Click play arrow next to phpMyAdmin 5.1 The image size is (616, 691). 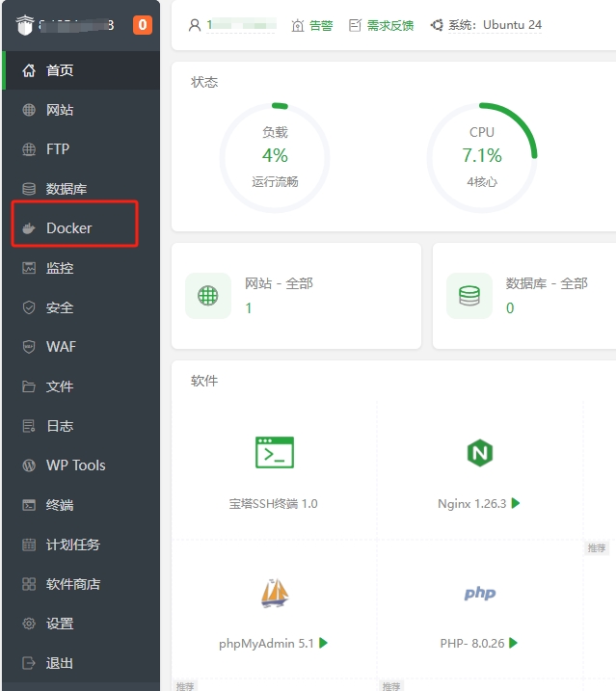click(x=324, y=643)
